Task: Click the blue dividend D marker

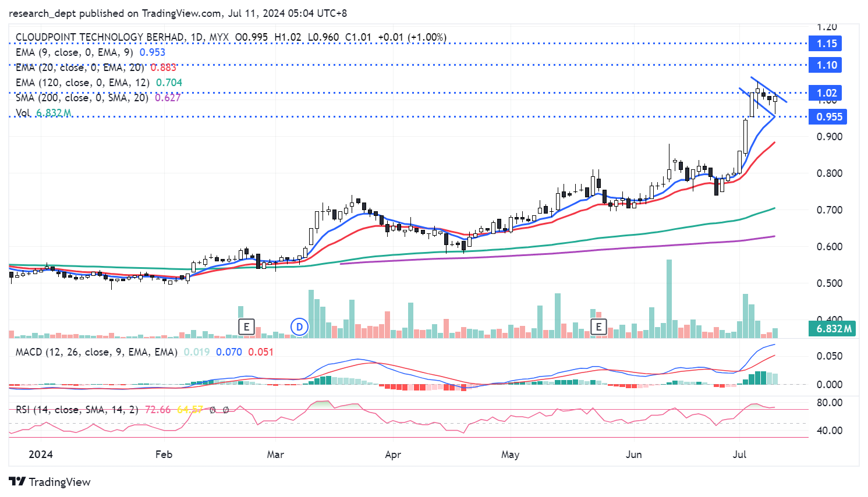Action: pyautogui.click(x=299, y=327)
